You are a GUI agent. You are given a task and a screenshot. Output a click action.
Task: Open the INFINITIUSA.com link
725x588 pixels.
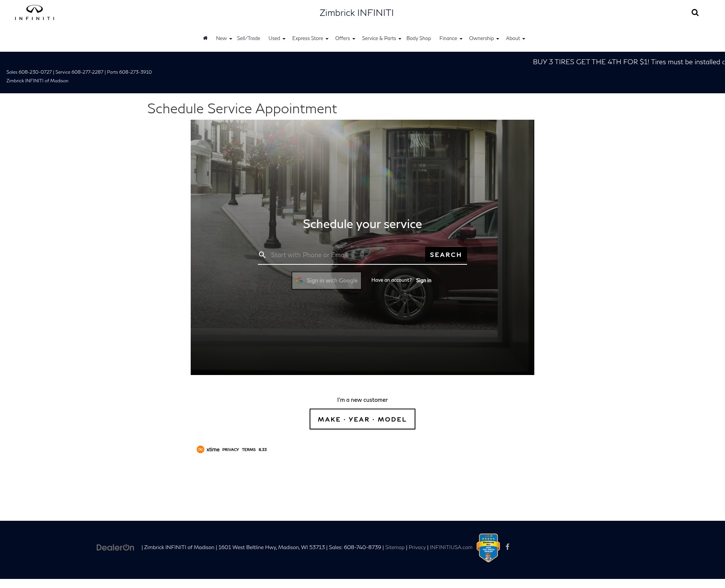coord(451,548)
